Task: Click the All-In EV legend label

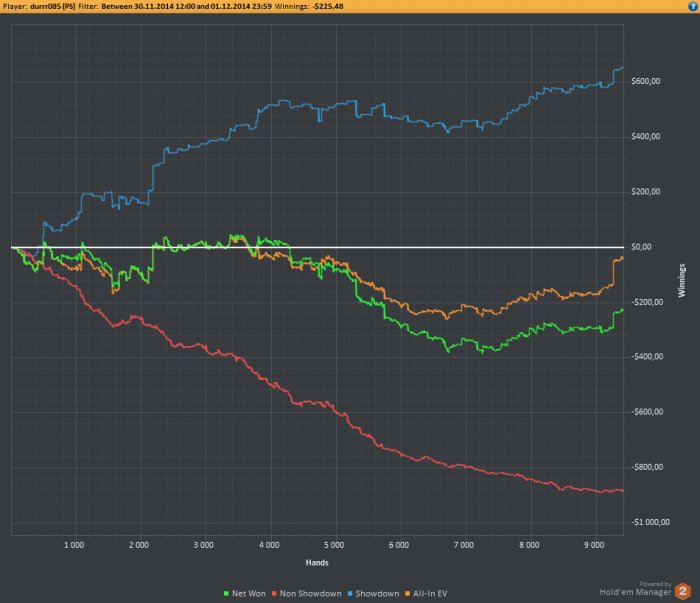Action: click(x=430, y=594)
